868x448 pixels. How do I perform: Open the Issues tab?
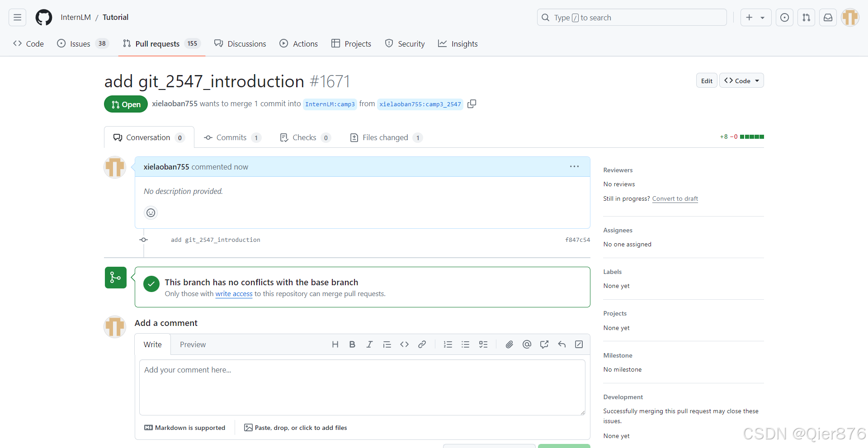83,43
